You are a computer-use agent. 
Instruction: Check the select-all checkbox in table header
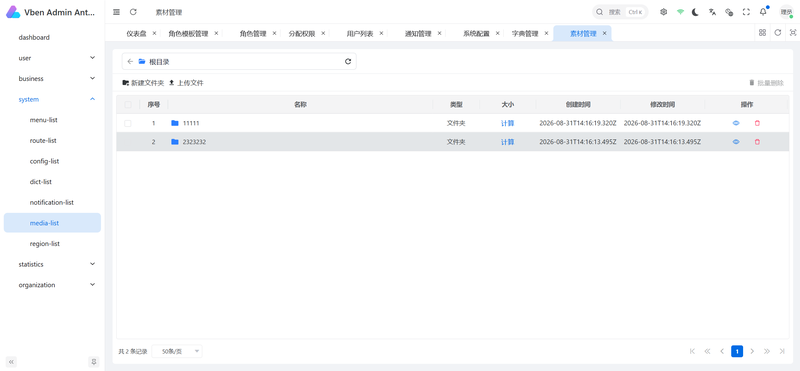pos(128,105)
